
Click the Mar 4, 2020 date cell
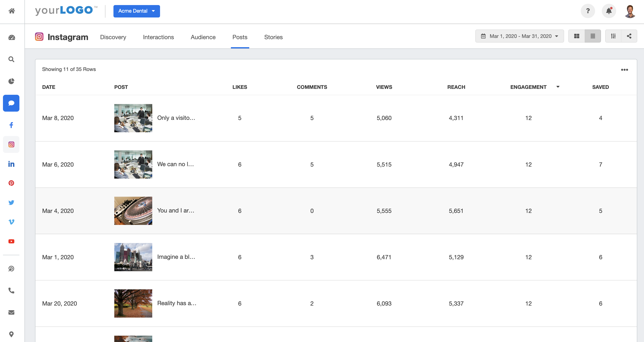[58, 211]
